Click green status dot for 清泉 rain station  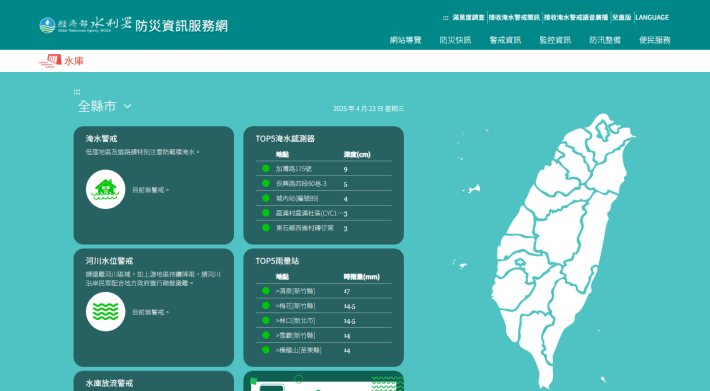click(266, 291)
